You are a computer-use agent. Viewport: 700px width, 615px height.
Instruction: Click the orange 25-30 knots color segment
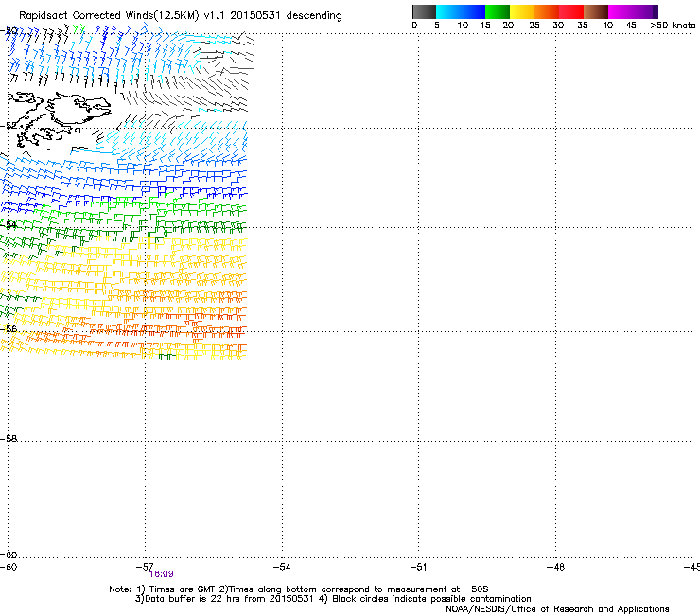pyautogui.click(x=547, y=11)
